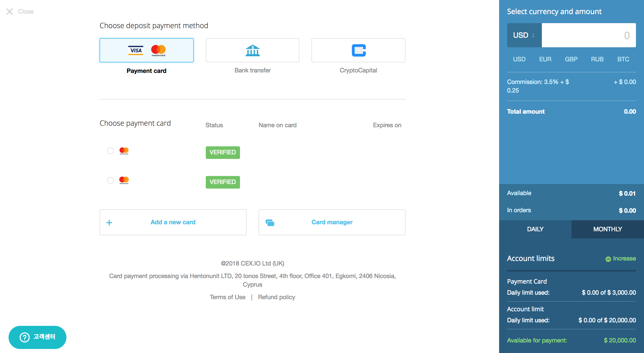
Task: Click the card stack icon in Card manager
Action: pyautogui.click(x=270, y=223)
